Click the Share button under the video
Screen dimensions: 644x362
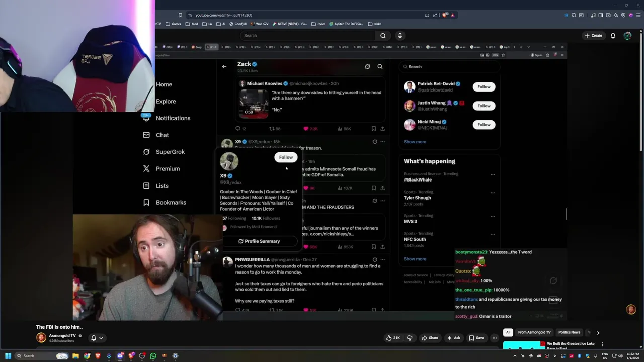[x=430, y=338]
